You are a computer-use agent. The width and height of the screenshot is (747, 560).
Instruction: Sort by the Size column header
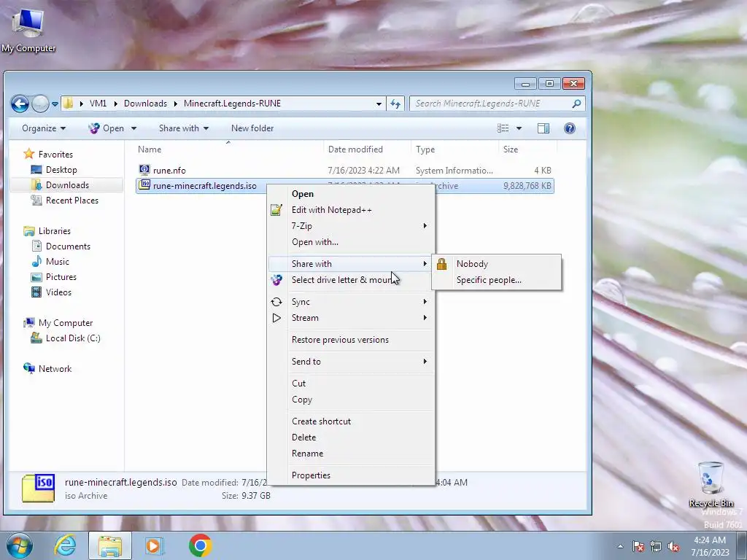click(528, 149)
